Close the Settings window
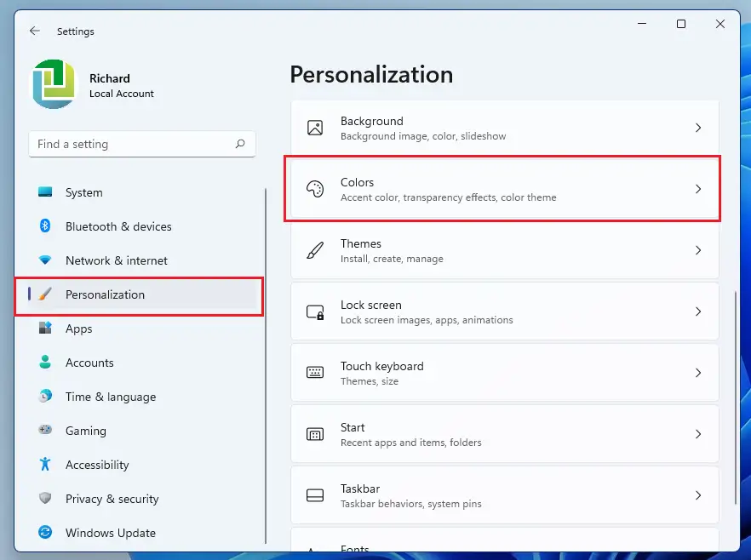The width and height of the screenshot is (751, 560). coord(719,24)
